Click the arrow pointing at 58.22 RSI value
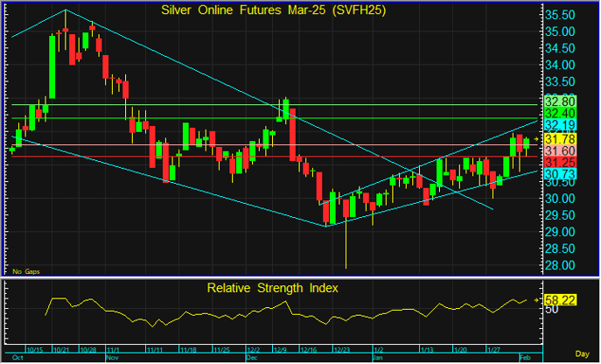This screenshot has height=364, width=601. 536,300
